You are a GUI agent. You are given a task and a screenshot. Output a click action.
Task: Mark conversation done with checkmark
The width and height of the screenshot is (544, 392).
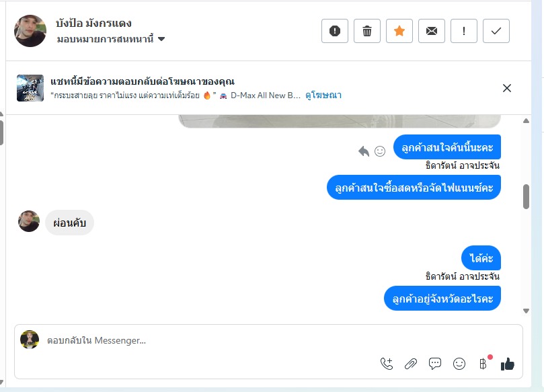(496, 31)
